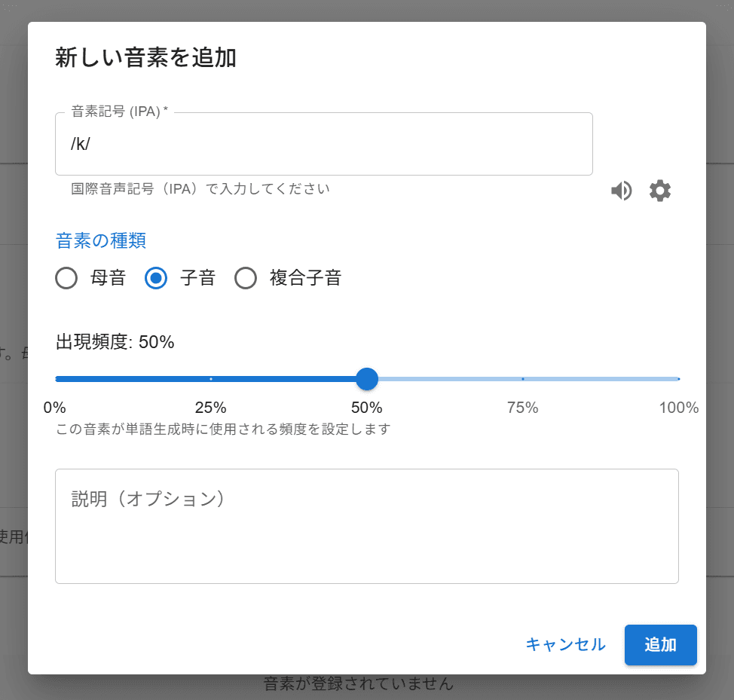Select the 母音 radio button
The height and width of the screenshot is (700, 734).
pyautogui.click(x=67, y=279)
